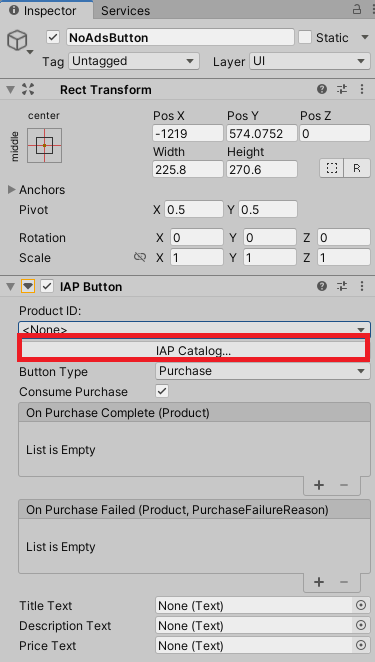The height and width of the screenshot is (662, 375).
Task: Click the Pivot X field
Action: (x=193, y=210)
